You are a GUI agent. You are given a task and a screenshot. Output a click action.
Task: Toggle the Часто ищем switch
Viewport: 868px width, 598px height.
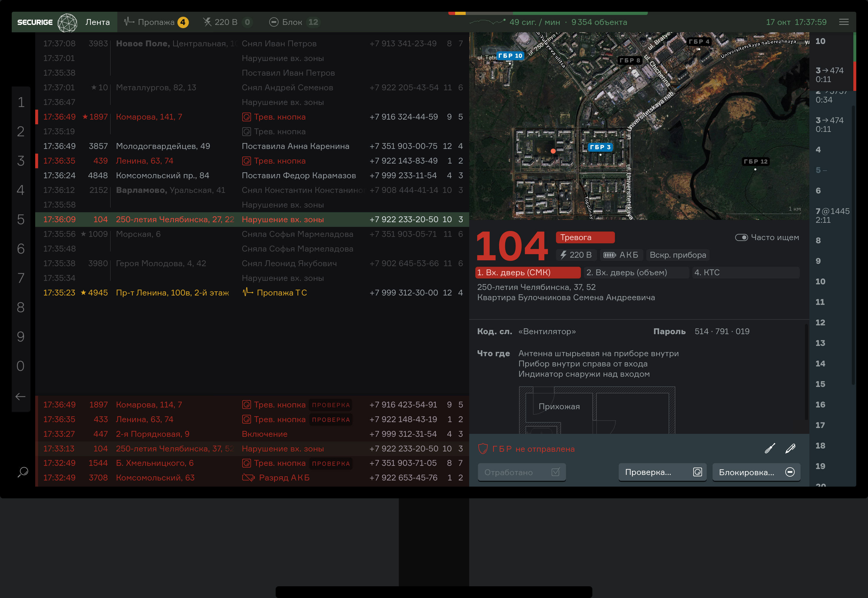tap(741, 237)
